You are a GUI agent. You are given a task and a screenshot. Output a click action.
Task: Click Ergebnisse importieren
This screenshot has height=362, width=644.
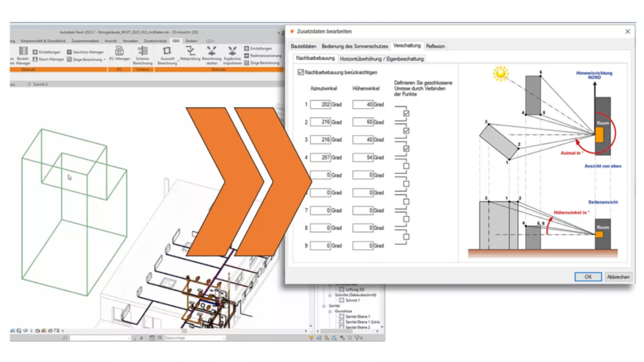[x=232, y=55]
